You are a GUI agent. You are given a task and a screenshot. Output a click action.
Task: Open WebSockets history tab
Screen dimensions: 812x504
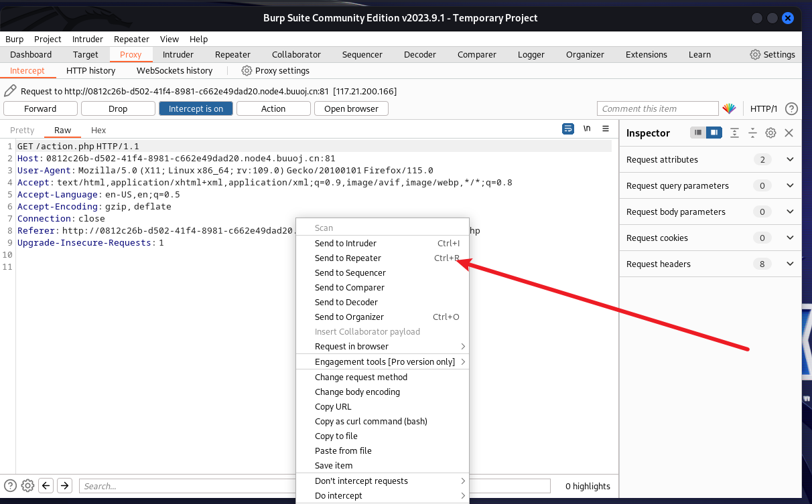(174, 70)
